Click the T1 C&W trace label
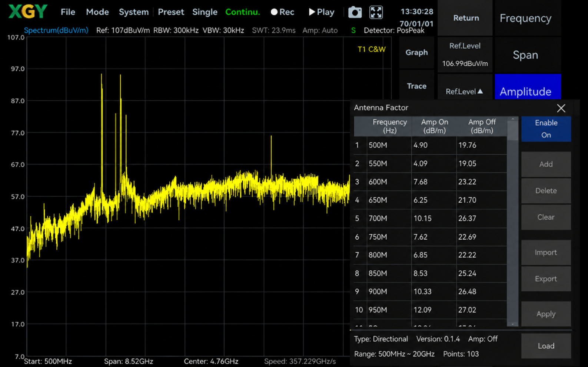Image resolution: width=588 pixels, height=367 pixels. (x=371, y=49)
